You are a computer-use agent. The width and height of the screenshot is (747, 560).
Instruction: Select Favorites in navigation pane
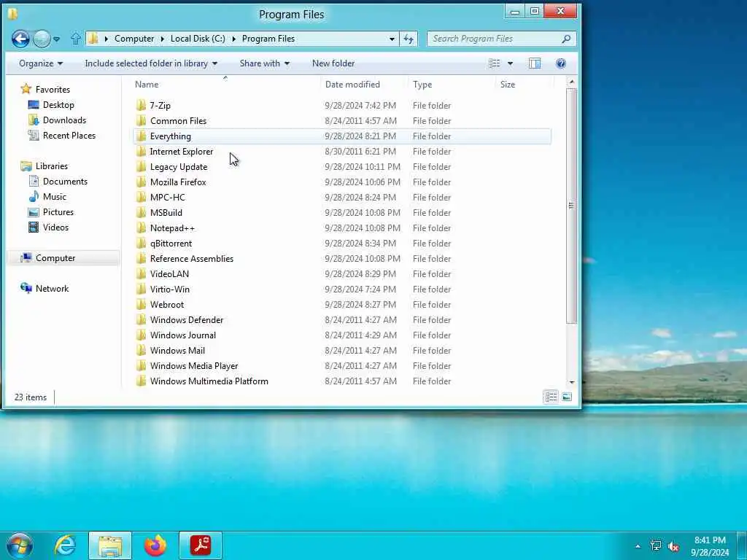coord(45,89)
